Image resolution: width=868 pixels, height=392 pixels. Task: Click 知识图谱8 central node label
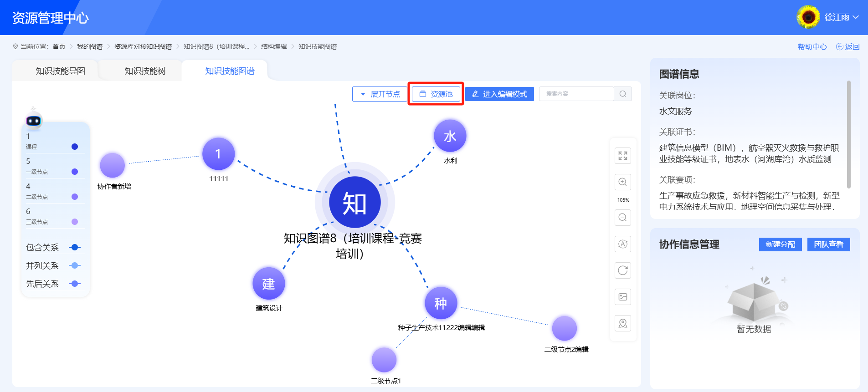pos(353,246)
